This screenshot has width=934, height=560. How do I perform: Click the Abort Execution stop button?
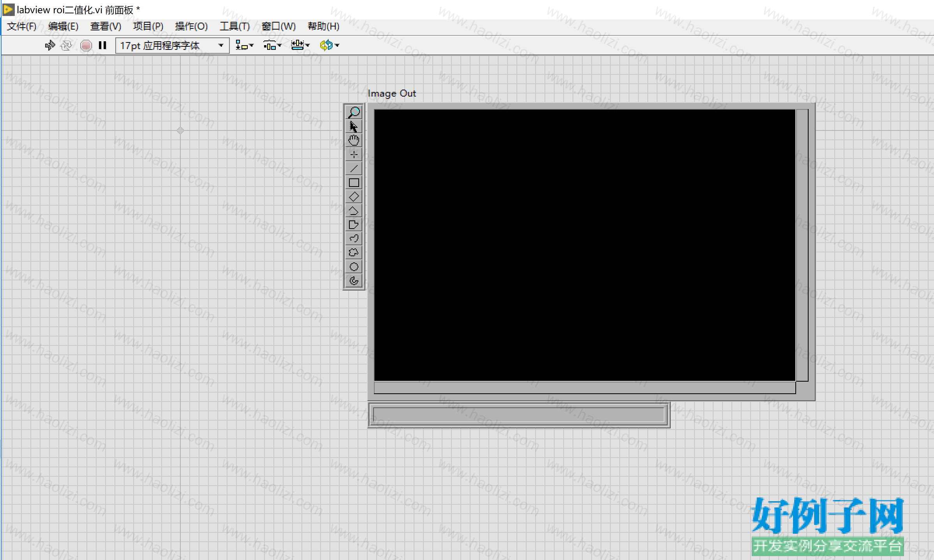86,46
